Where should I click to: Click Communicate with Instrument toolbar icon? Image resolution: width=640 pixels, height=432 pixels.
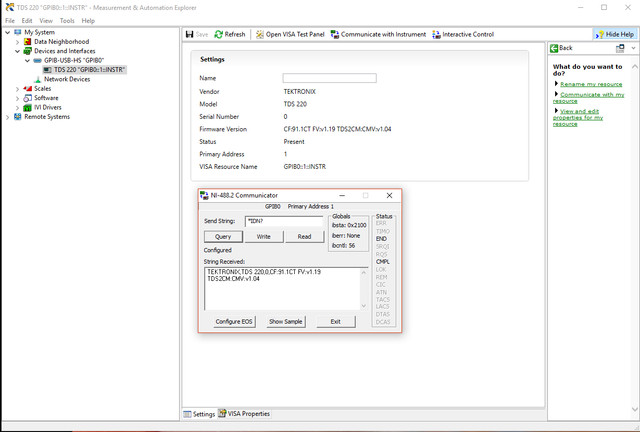click(378, 34)
